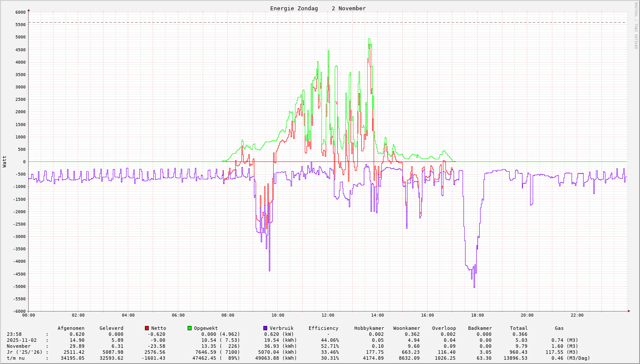
Task: Click the Efficiency column header
Action: pyautogui.click(x=323, y=328)
